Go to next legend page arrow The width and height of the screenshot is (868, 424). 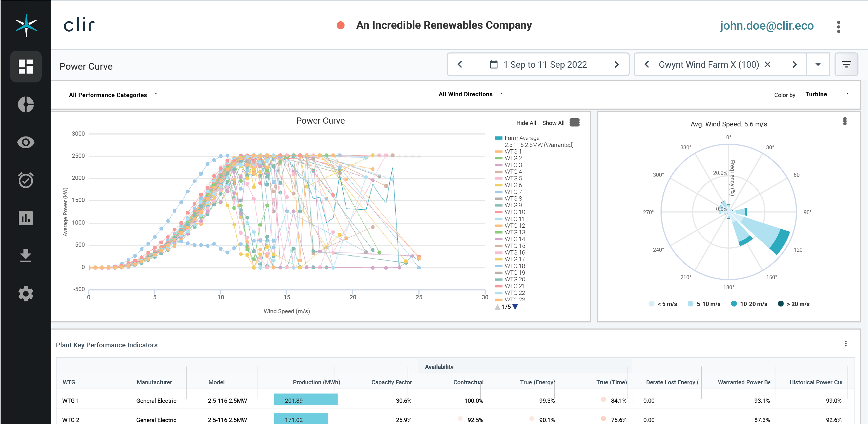click(x=515, y=307)
